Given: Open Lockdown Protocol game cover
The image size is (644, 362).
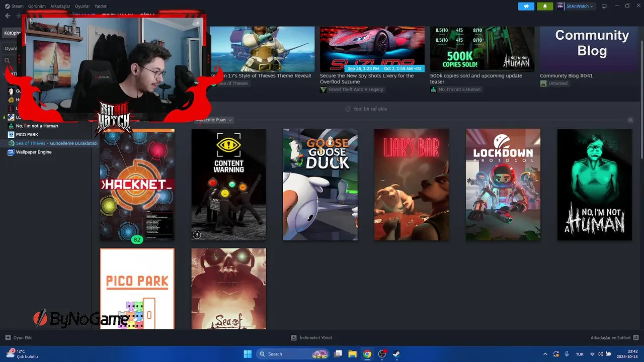Looking at the screenshot, I should tap(503, 185).
